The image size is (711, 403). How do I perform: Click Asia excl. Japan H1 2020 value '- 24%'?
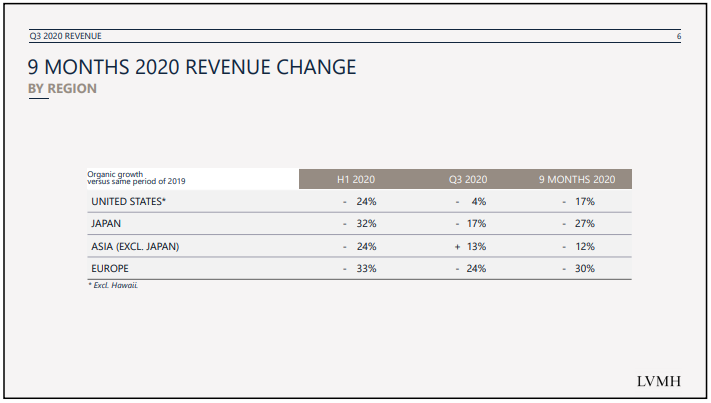pyautogui.click(x=360, y=247)
